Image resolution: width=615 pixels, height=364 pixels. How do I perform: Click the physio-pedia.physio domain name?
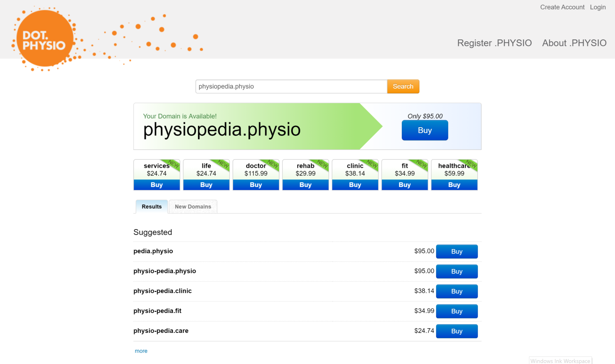click(165, 271)
